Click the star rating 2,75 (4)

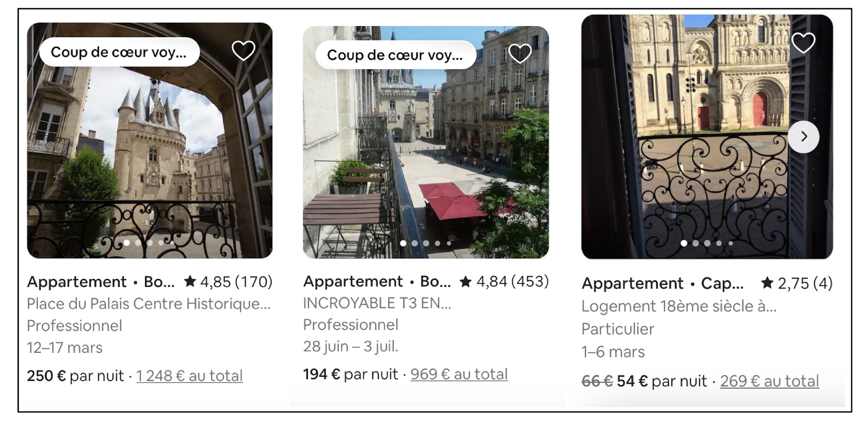797,284
